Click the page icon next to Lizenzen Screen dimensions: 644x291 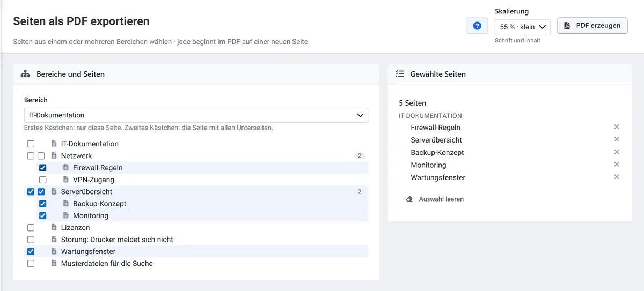click(54, 228)
